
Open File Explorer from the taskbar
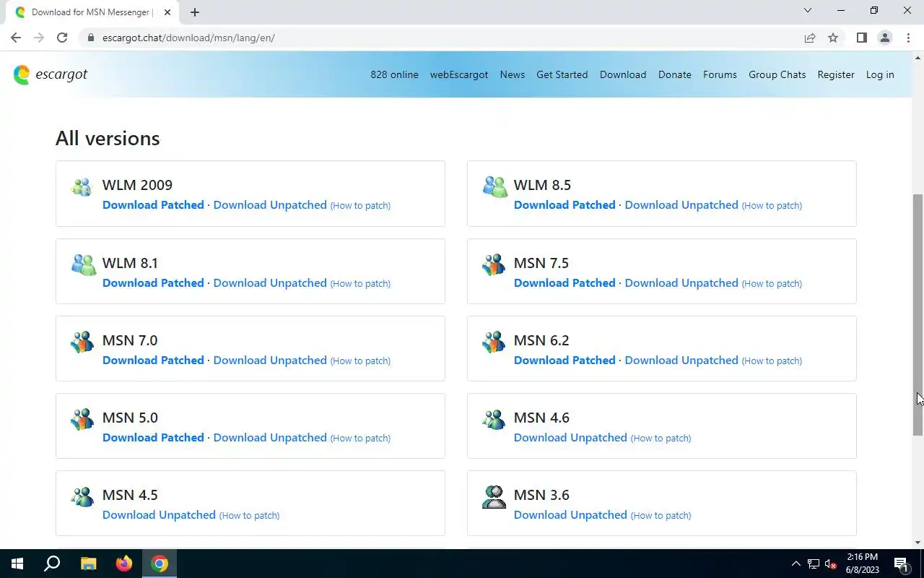[x=88, y=564]
